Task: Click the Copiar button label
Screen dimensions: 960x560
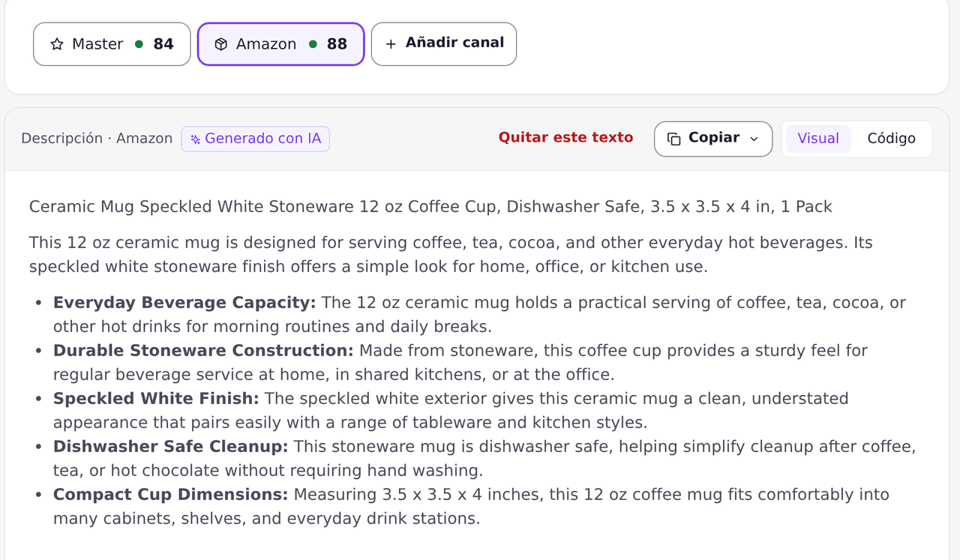Action: click(714, 137)
